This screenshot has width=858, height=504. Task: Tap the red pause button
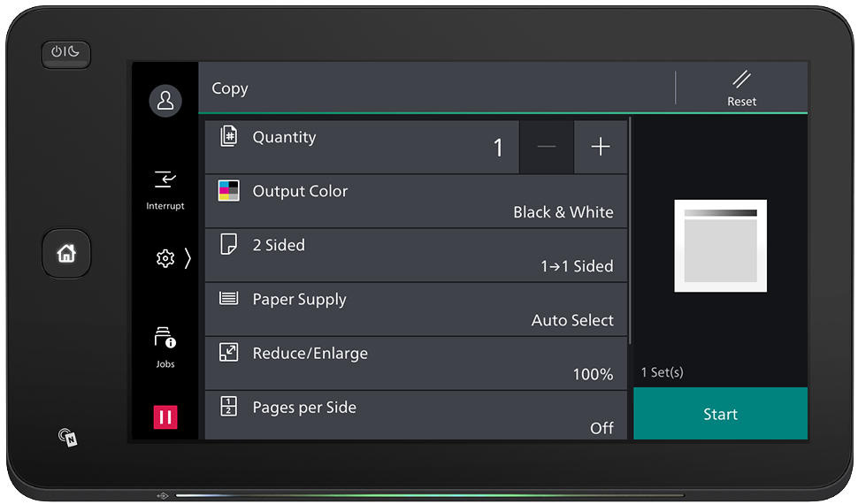165,417
